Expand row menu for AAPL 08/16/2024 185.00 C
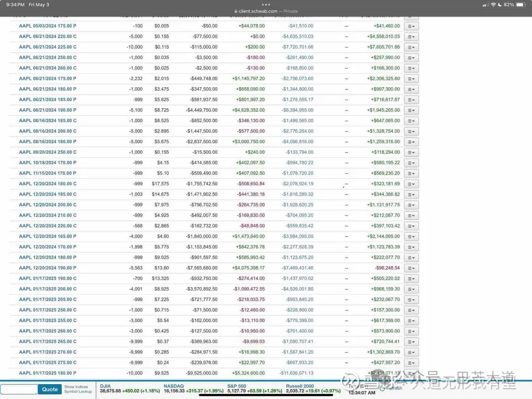 click(x=411, y=121)
